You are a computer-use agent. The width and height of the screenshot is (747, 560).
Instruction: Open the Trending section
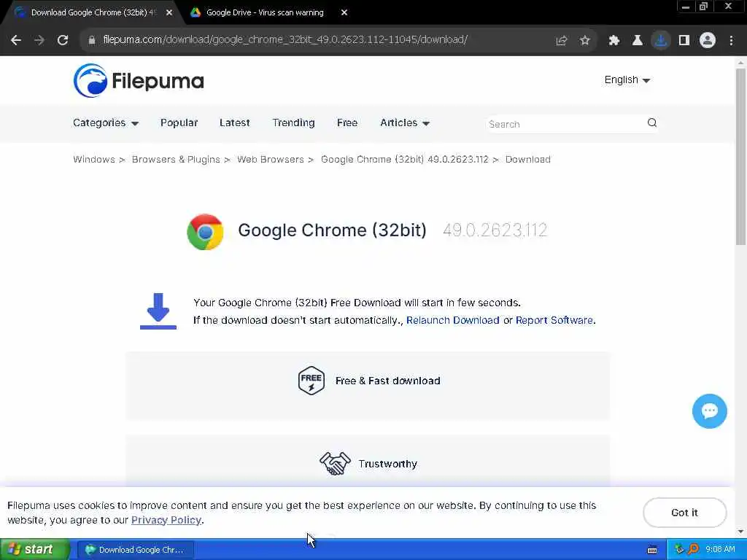point(293,122)
